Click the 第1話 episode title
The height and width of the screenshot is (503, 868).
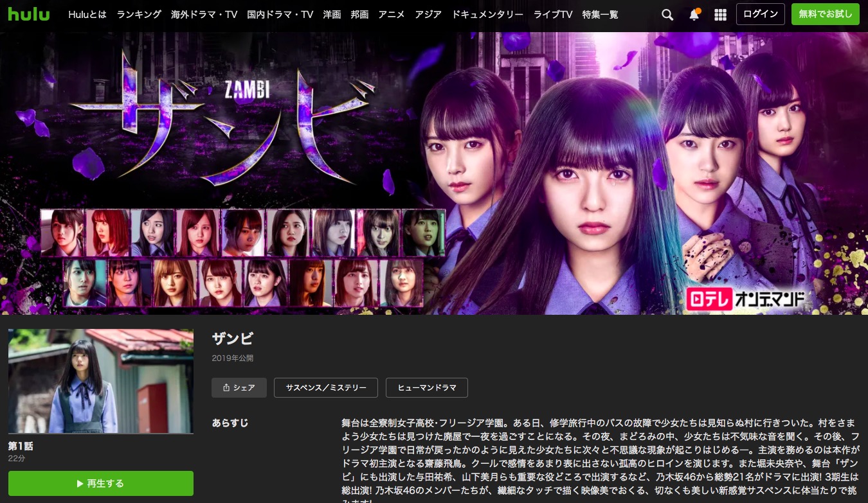(x=21, y=445)
